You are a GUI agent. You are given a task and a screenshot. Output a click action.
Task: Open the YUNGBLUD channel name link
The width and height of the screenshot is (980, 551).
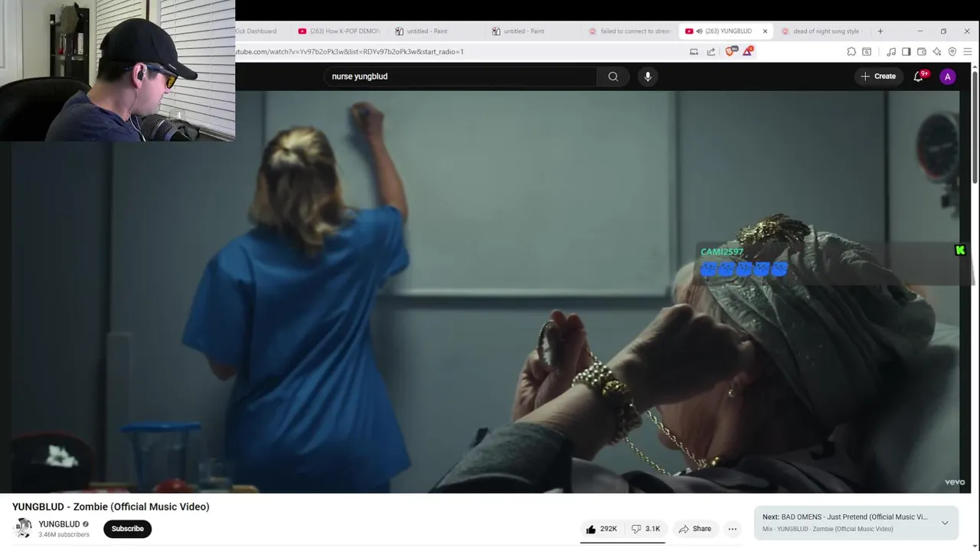click(x=59, y=524)
